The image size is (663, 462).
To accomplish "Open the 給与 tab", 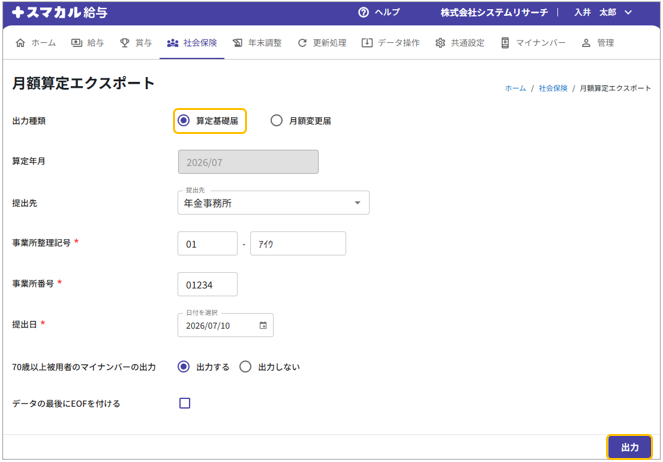I will coord(88,43).
